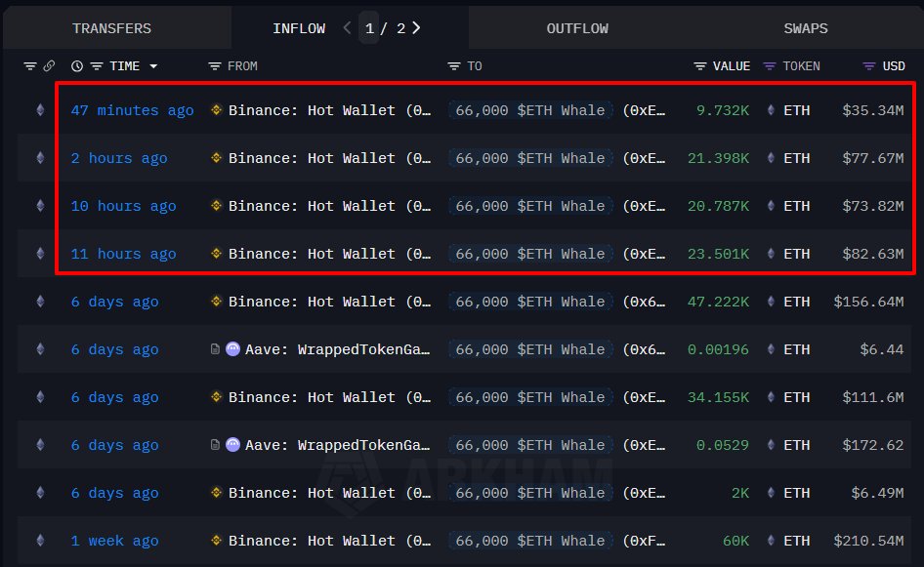The height and width of the screenshot is (567, 924).
Task: Click ETH token icon in $82.63M row
Action: pos(771,253)
